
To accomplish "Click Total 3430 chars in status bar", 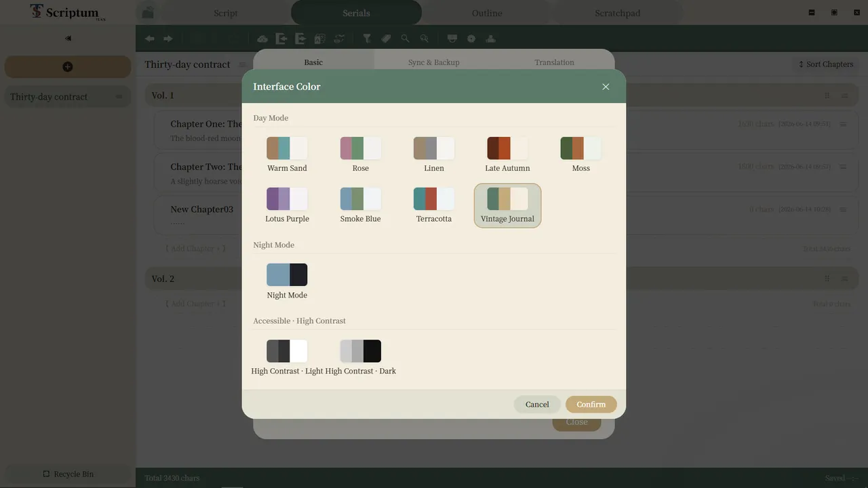I will point(172,478).
